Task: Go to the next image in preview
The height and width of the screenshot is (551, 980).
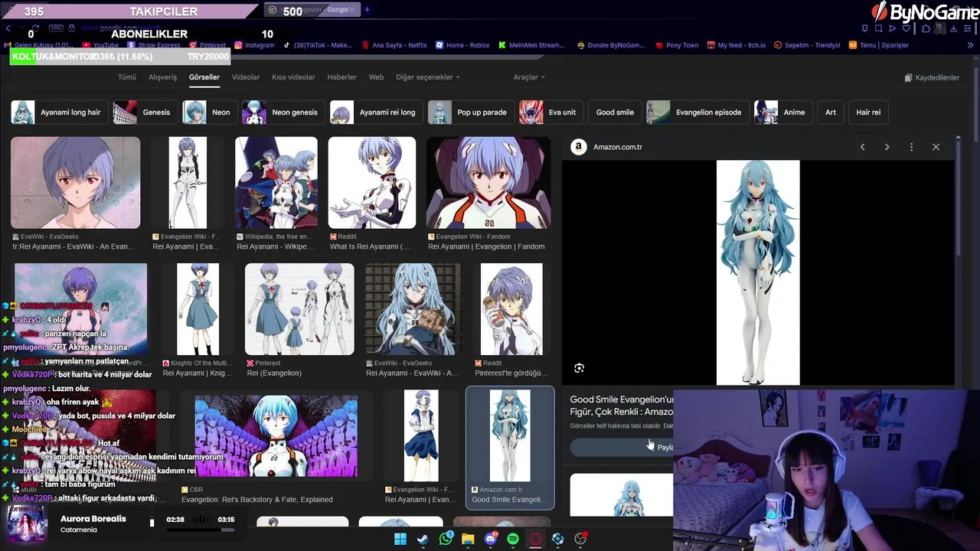Action: [887, 147]
